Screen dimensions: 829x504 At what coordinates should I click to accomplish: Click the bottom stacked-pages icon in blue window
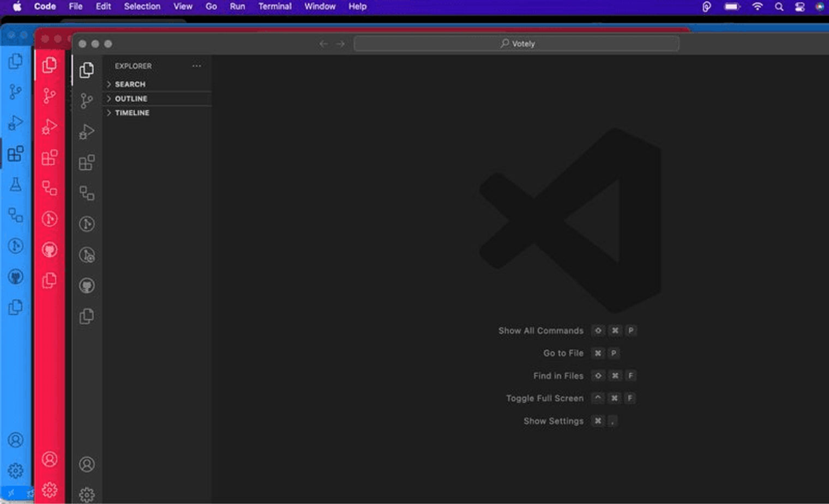tap(16, 307)
